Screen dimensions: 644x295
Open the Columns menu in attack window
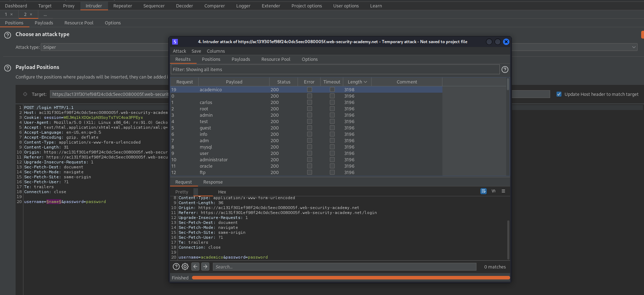[x=216, y=51]
